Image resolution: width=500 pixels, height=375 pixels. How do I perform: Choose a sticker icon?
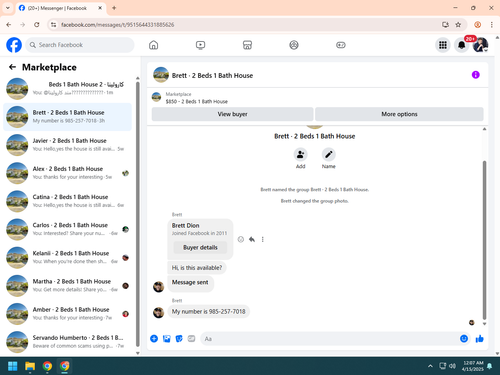click(x=179, y=339)
